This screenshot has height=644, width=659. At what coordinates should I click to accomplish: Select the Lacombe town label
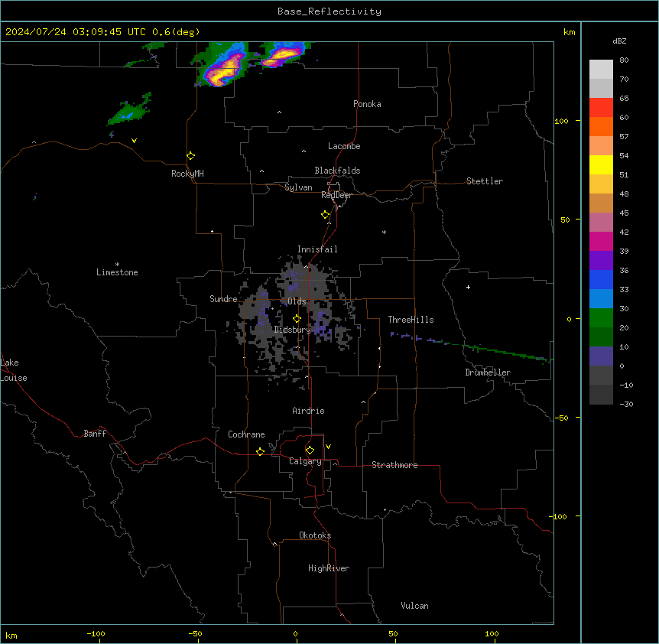point(344,146)
